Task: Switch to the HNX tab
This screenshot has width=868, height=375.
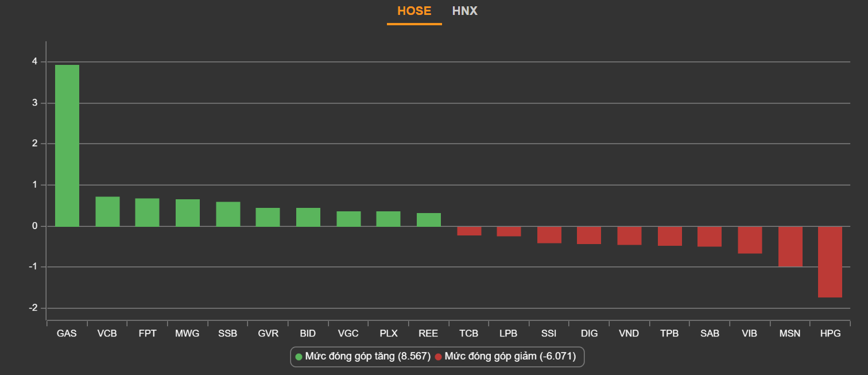Action: (x=464, y=11)
